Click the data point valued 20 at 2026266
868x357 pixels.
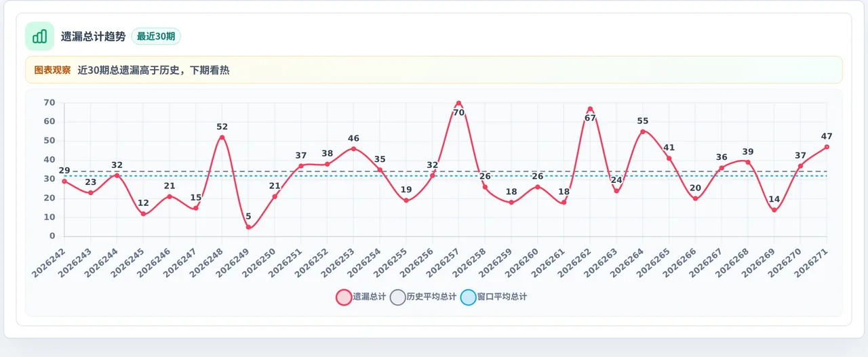(695, 198)
